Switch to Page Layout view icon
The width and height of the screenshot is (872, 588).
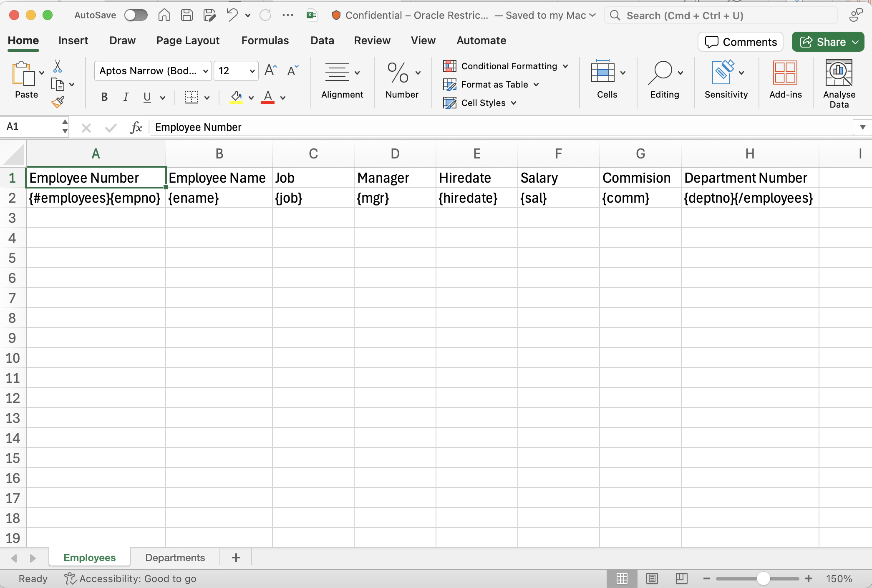click(x=652, y=578)
